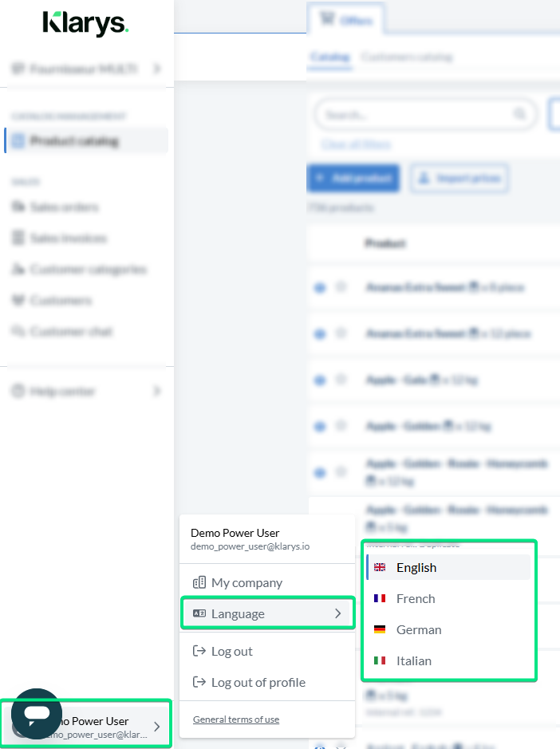Click the German flag icon
This screenshot has height=749, width=560.
point(380,629)
